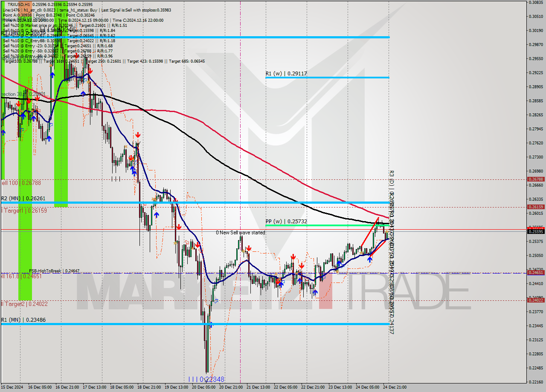Click the 'Target1 | 0.26159' label
This screenshot has width=546, height=392.
click(x=25, y=210)
